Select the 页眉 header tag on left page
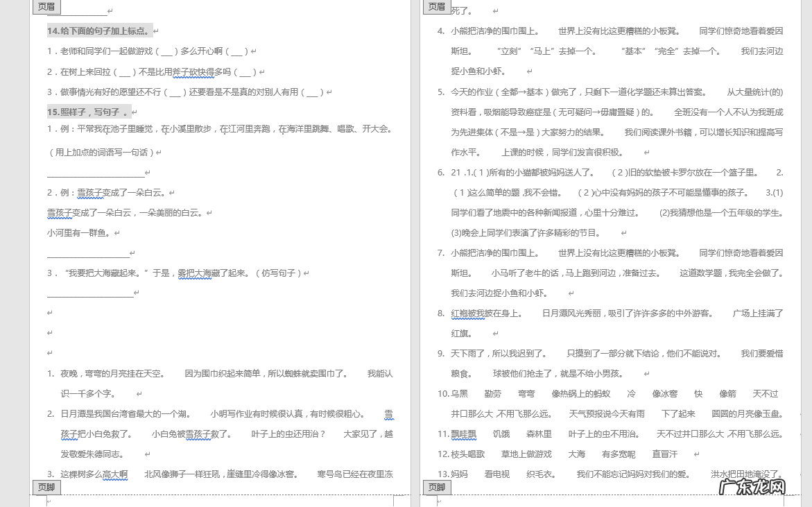Viewport: 812px width, 507px height. tap(46, 8)
